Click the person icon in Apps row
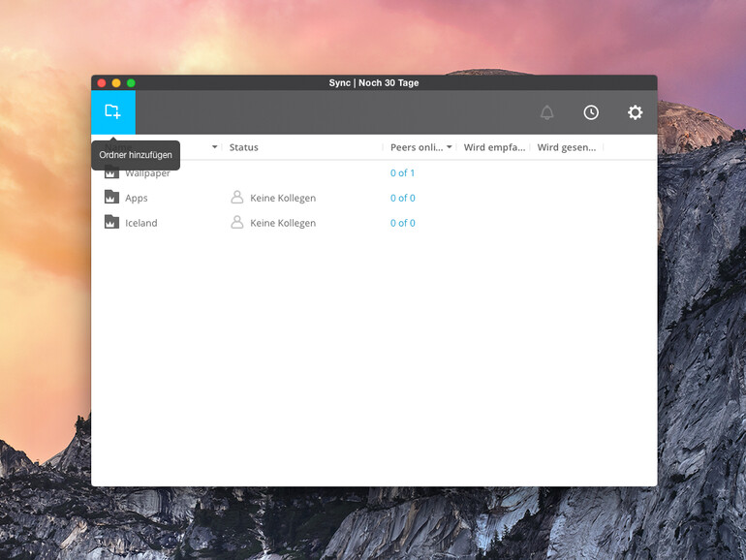Viewport: 746px width, 560px height. [x=237, y=197]
